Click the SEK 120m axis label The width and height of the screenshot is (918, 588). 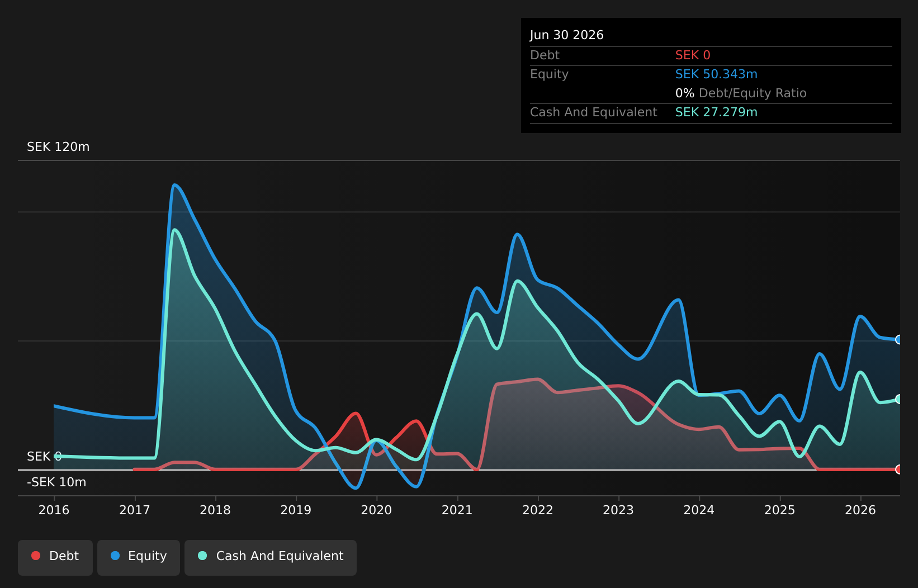(x=58, y=147)
